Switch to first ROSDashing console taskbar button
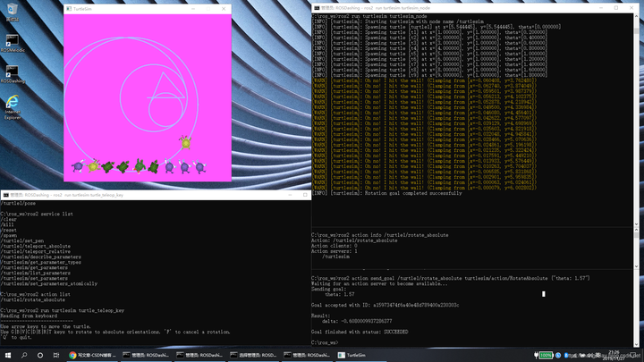 tap(146, 355)
